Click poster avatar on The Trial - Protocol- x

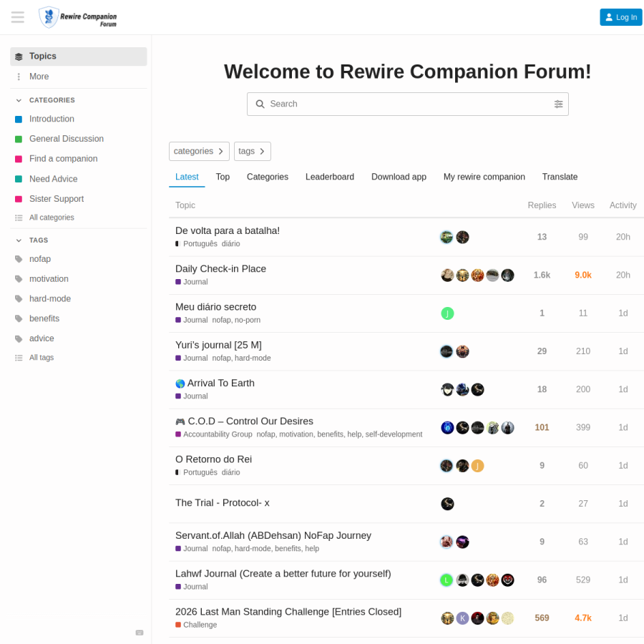(x=447, y=504)
